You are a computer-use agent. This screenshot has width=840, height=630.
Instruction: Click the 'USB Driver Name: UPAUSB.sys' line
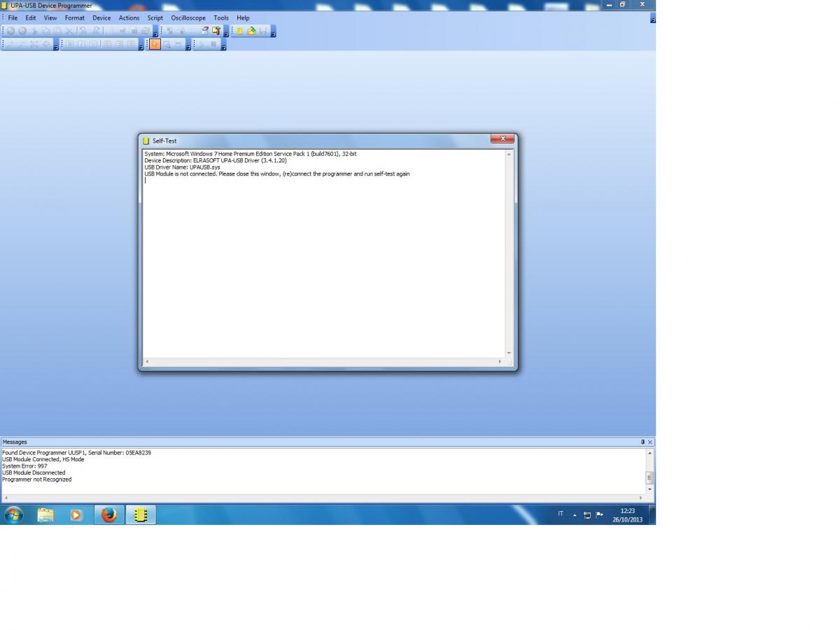pos(182,167)
